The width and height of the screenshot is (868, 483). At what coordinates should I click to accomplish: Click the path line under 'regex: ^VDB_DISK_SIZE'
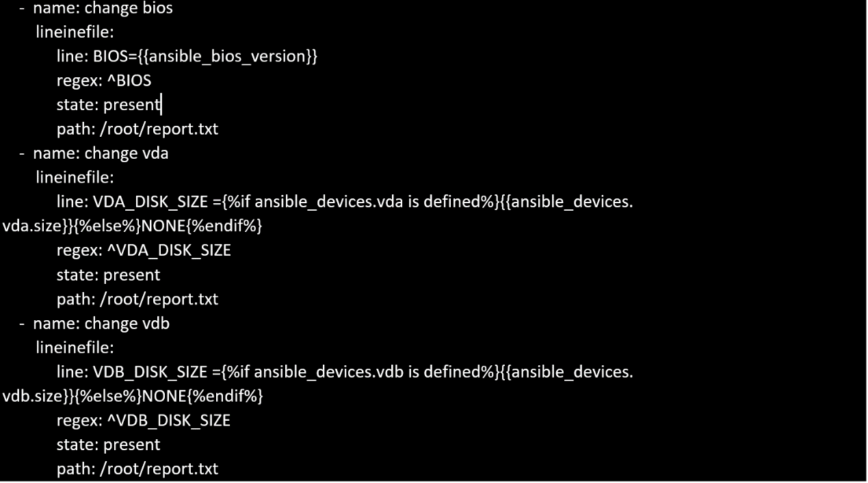[137, 469]
